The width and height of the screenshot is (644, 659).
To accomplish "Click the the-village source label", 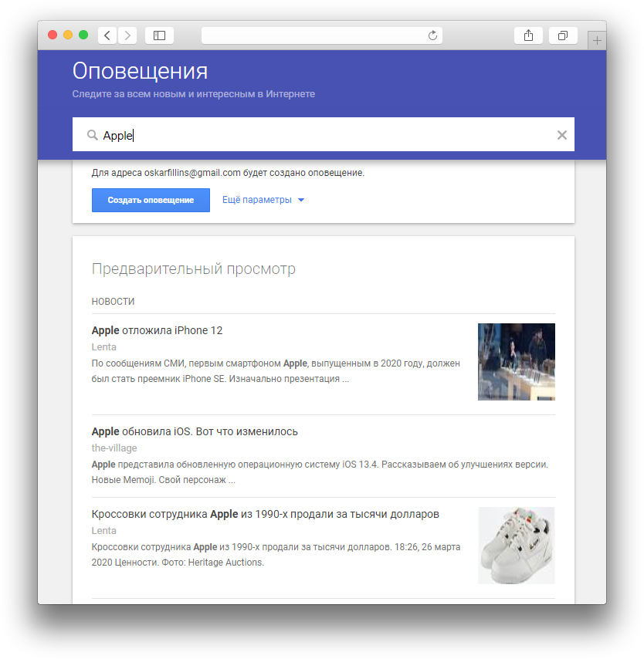I will pos(114,448).
